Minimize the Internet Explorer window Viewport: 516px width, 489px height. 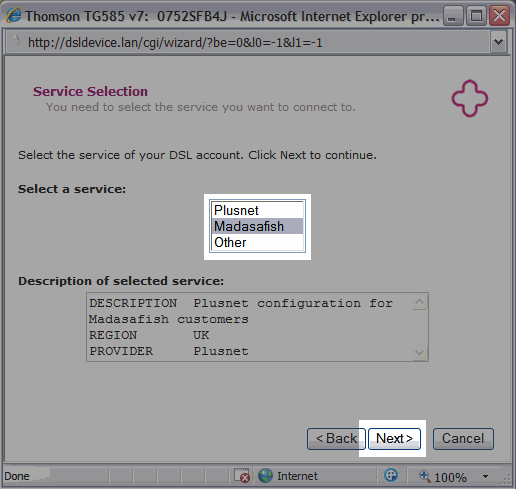pos(453,16)
